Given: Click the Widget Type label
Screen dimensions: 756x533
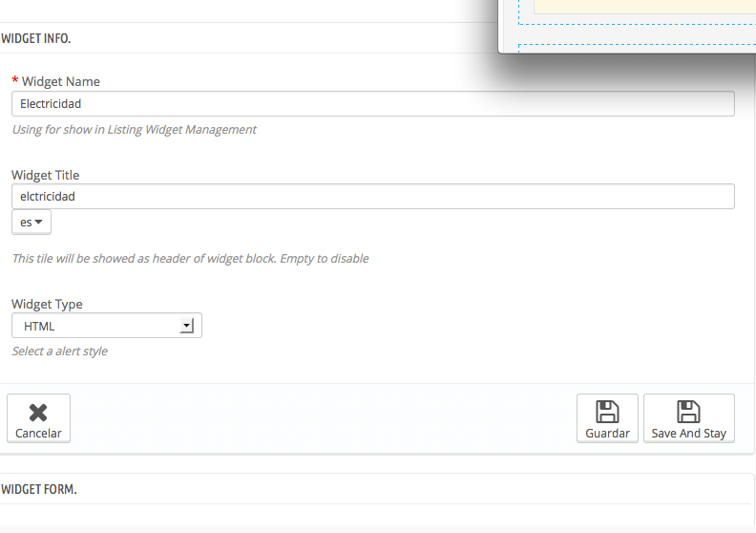Looking at the screenshot, I should tap(47, 305).
